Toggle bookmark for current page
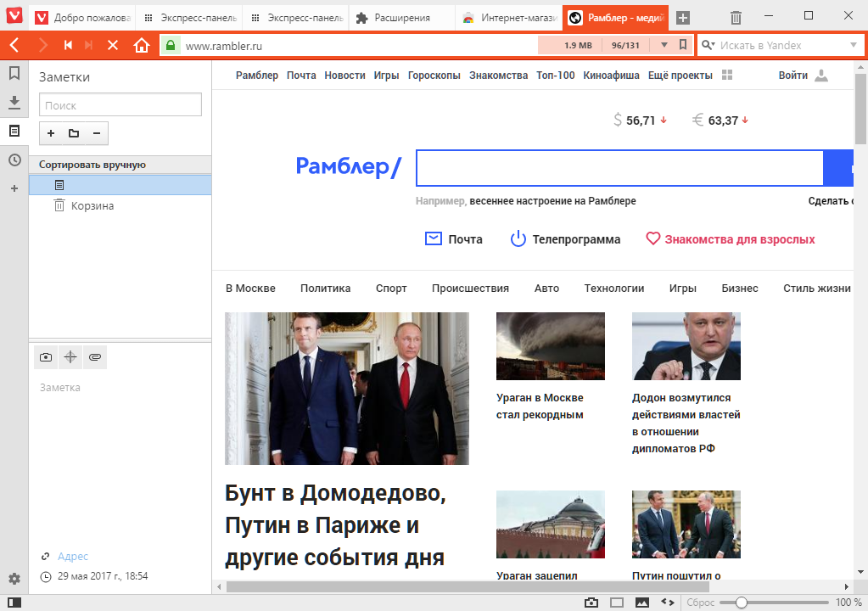The image size is (868, 611). click(683, 45)
